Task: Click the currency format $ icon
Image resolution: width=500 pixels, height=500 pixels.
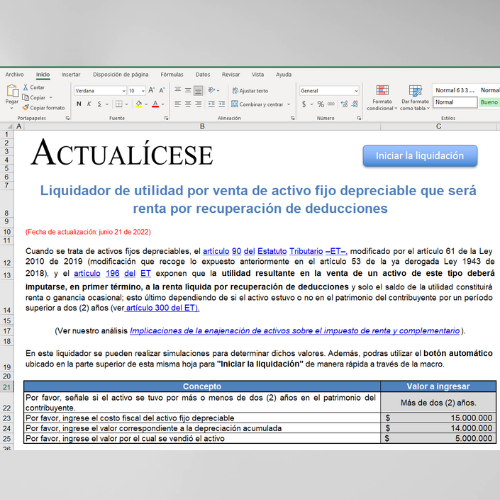Action: (304, 104)
